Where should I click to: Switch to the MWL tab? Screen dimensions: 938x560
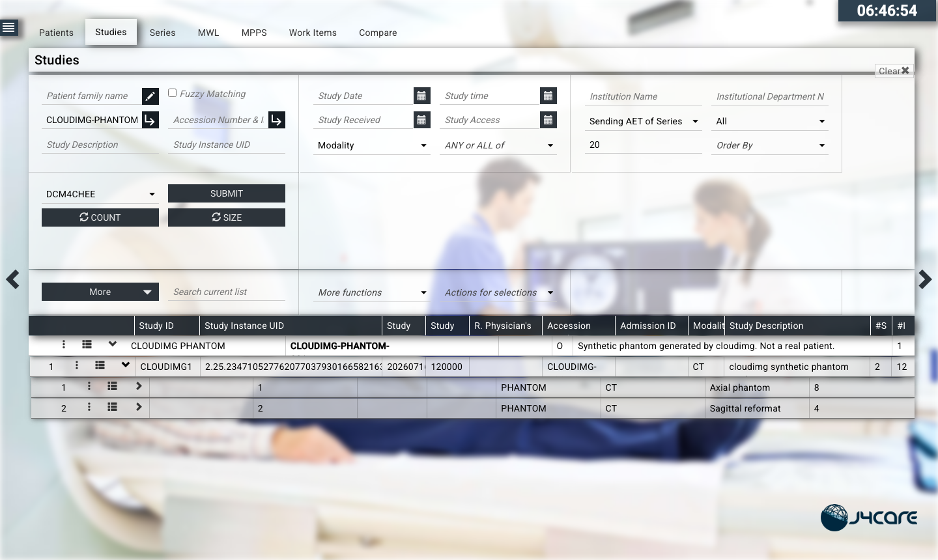click(208, 33)
